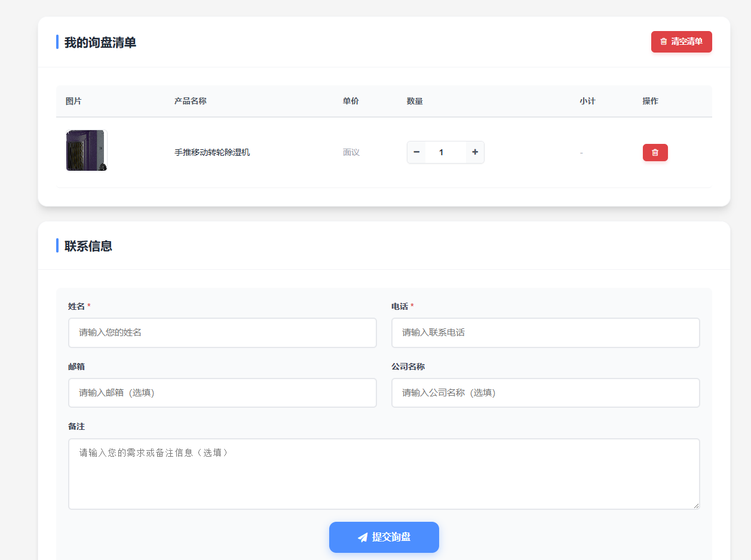The image size is (751, 560).
Task: Increase quantity with the plus button
Action: [475, 152]
